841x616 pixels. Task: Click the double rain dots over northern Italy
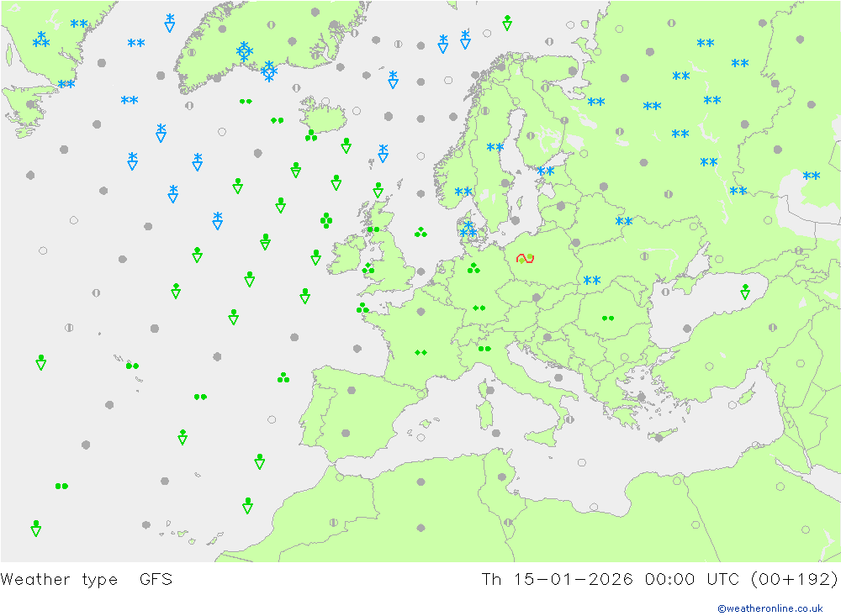pos(484,349)
